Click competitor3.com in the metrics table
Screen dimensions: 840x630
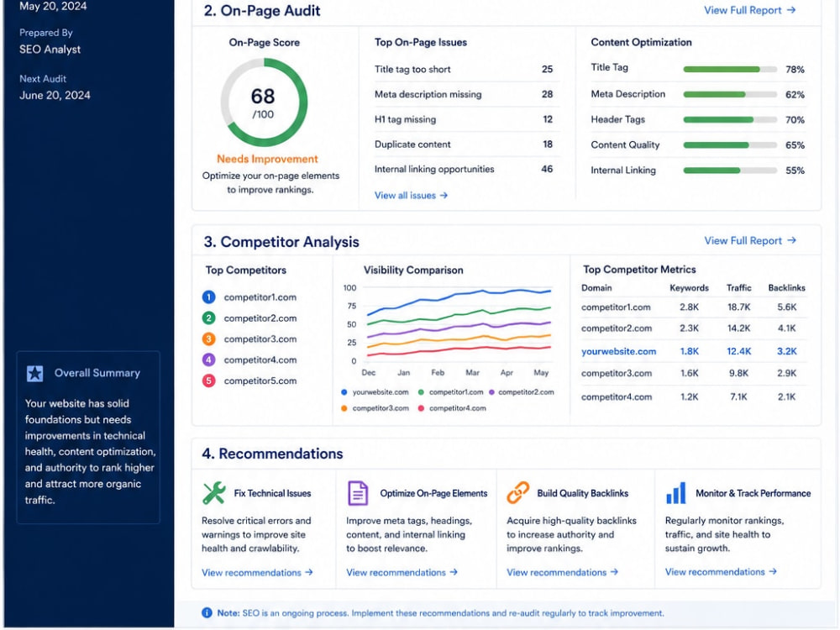tap(616, 374)
